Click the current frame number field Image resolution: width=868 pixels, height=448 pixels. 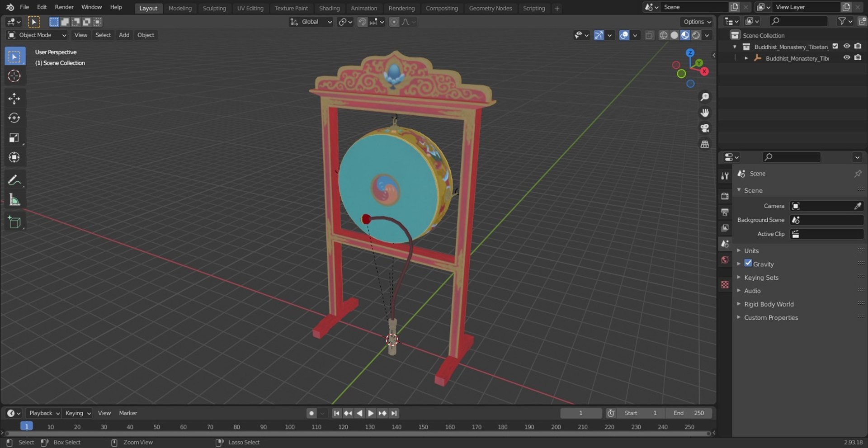coord(581,413)
